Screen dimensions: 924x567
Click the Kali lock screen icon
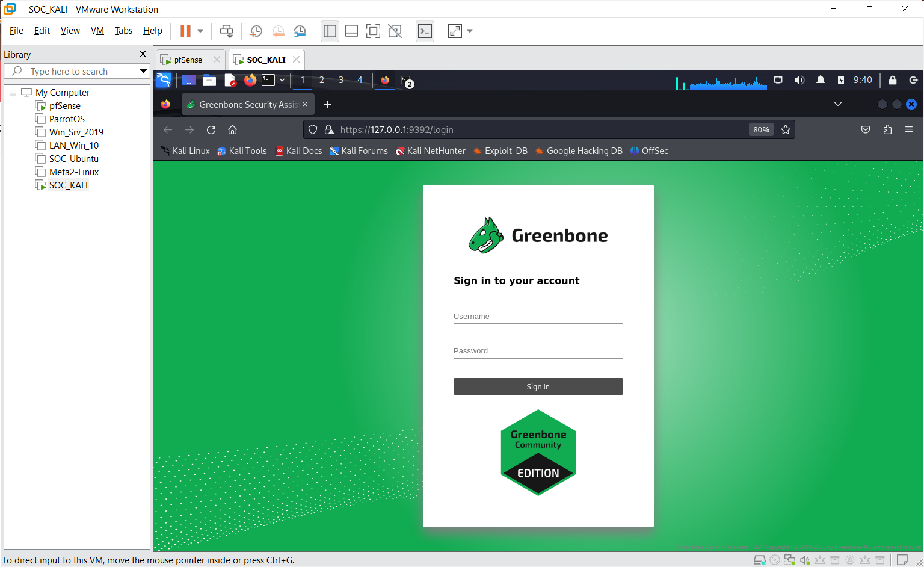click(x=893, y=80)
